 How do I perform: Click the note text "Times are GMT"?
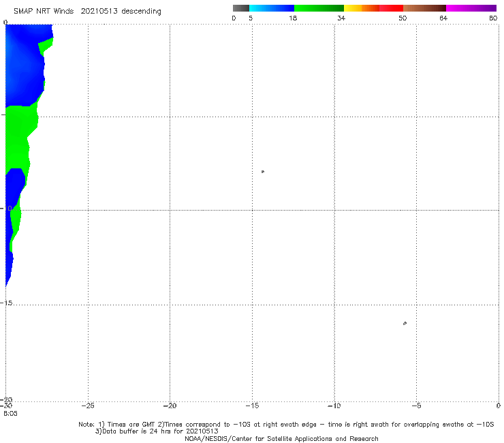click(x=131, y=425)
